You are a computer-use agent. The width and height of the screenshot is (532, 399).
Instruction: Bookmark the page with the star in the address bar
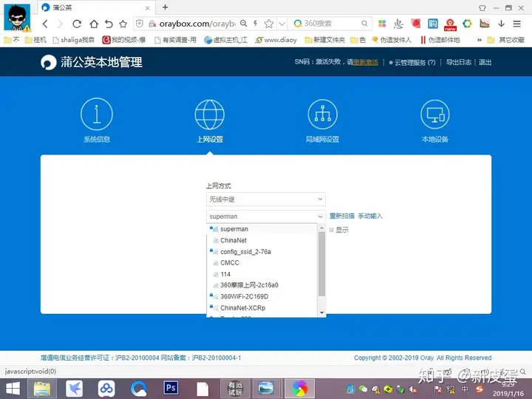[269, 24]
